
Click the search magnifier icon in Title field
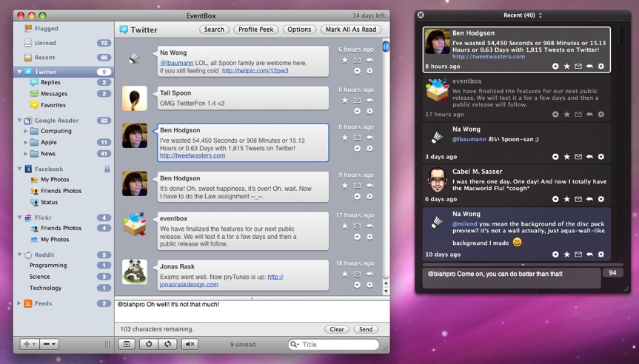click(293, 345)
